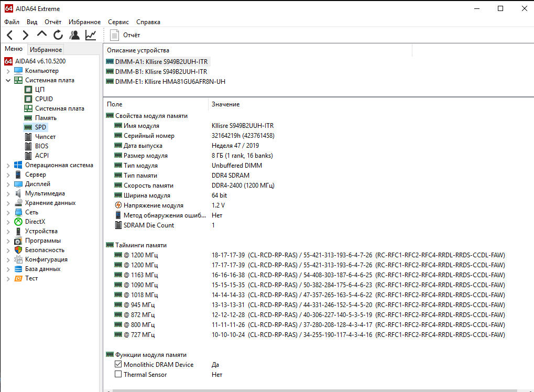
Task: Refresh the page with the refresh icon
Action: coord(58,35)
